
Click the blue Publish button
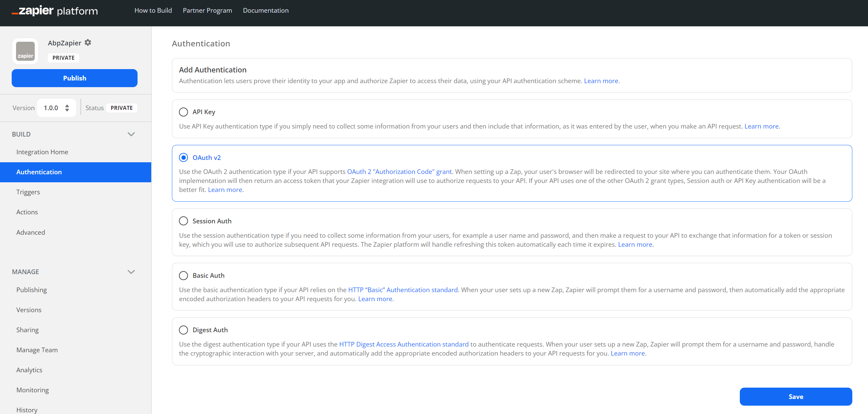coord(74,78)
